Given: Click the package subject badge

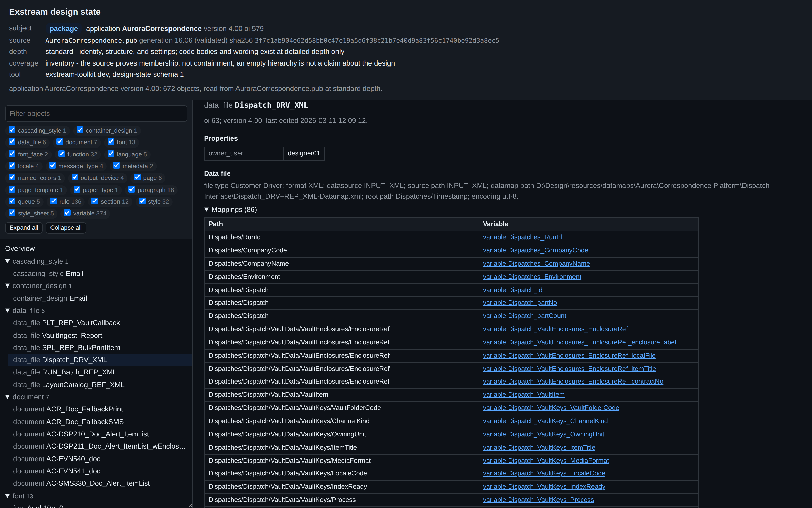Looking at the screenshot, I should pyautogui.click(x=63, y=29).
